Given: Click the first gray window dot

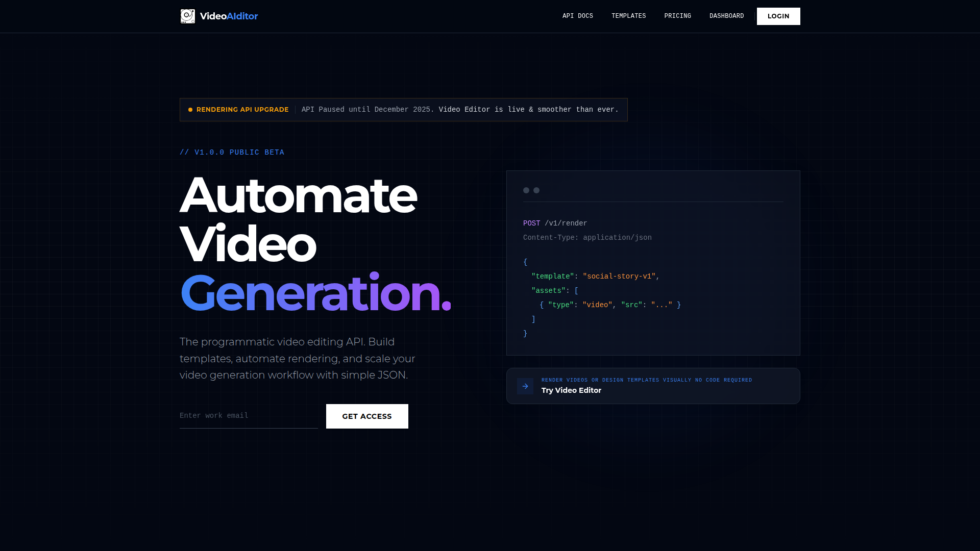Looking at the screenshot, I should 526,190.
